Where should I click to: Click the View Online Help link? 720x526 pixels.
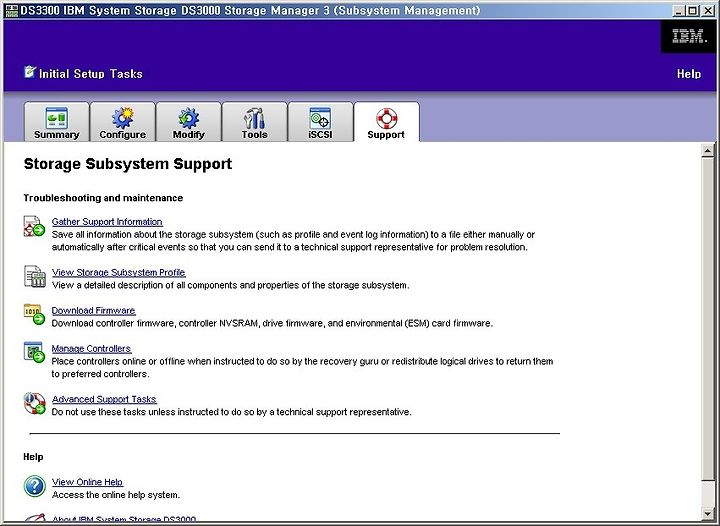pos(87,482)
